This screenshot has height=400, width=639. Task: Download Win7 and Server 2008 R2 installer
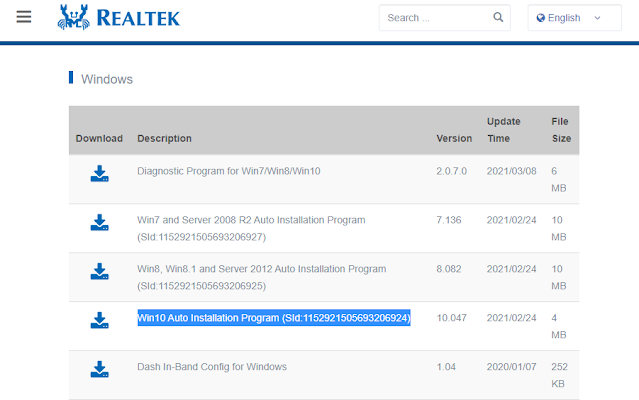click(99, 222)
